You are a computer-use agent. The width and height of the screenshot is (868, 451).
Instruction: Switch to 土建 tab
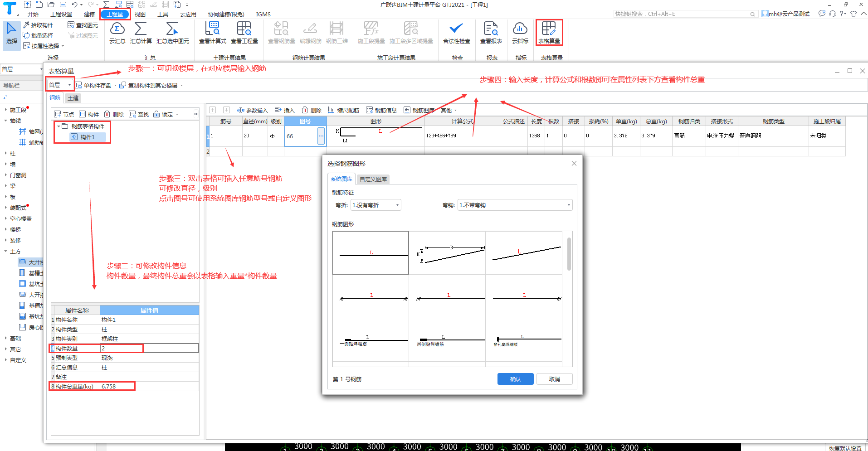point(73,98)
